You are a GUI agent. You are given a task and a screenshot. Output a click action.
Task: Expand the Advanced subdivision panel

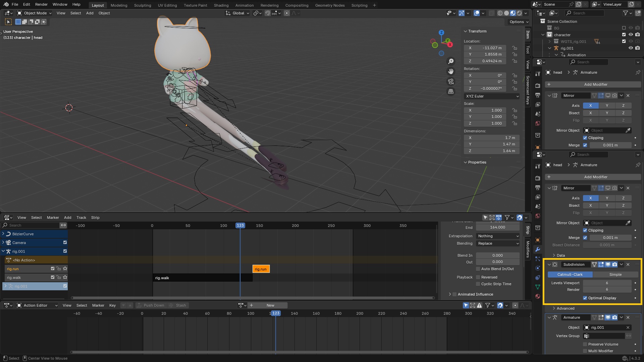pos(554,308)
